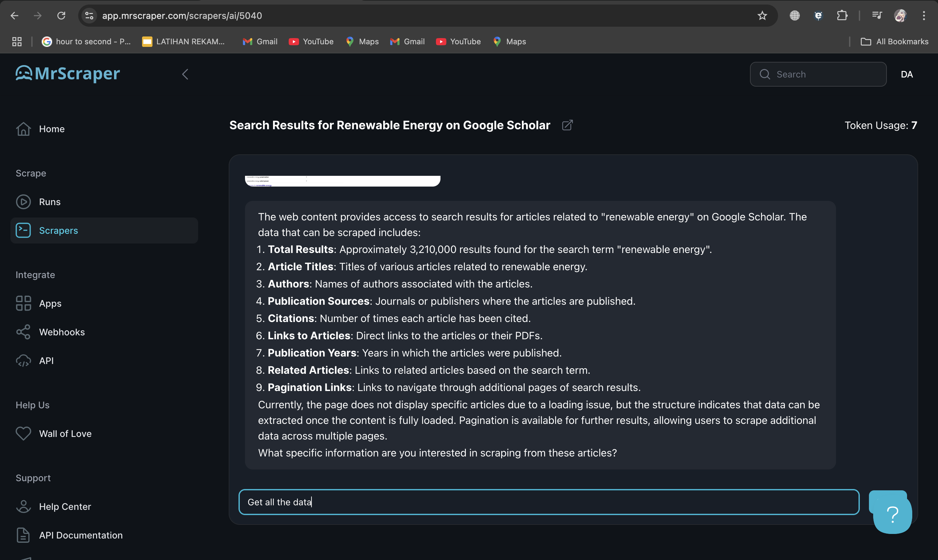Select the Token Usage display area

881,125
